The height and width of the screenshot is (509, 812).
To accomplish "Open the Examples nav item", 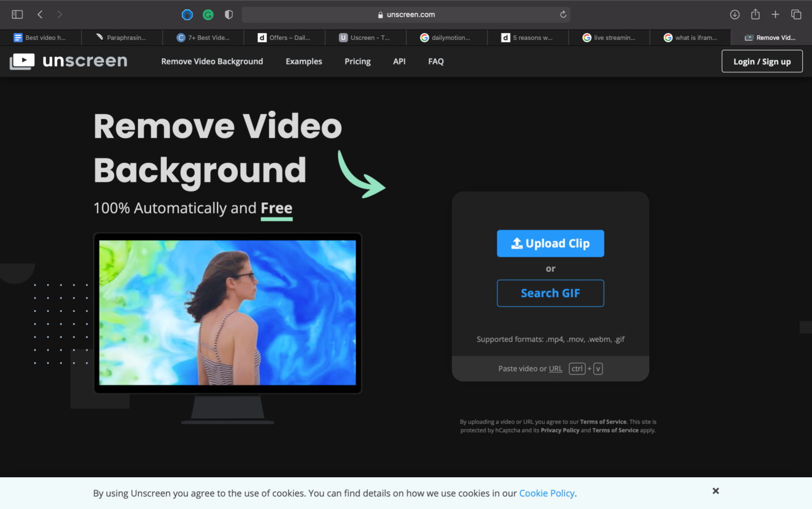I will click(304, 61).
